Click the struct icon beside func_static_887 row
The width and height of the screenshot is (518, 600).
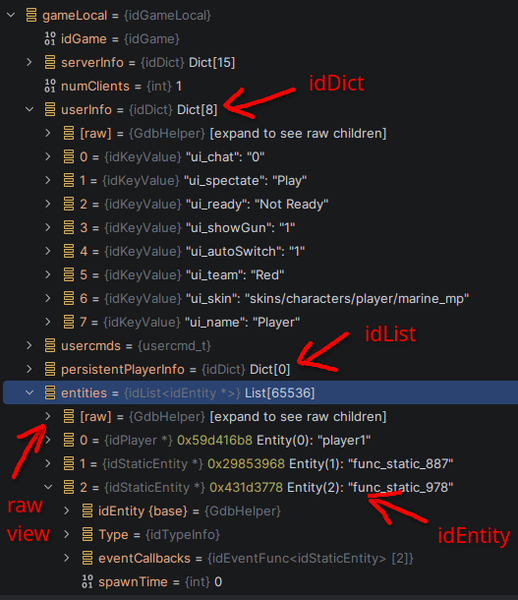pyautogui.click(x=68, y=463)
